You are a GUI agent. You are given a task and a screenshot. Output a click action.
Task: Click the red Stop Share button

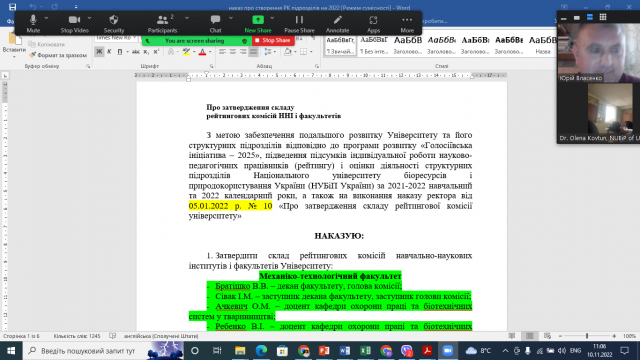(273, 40)
